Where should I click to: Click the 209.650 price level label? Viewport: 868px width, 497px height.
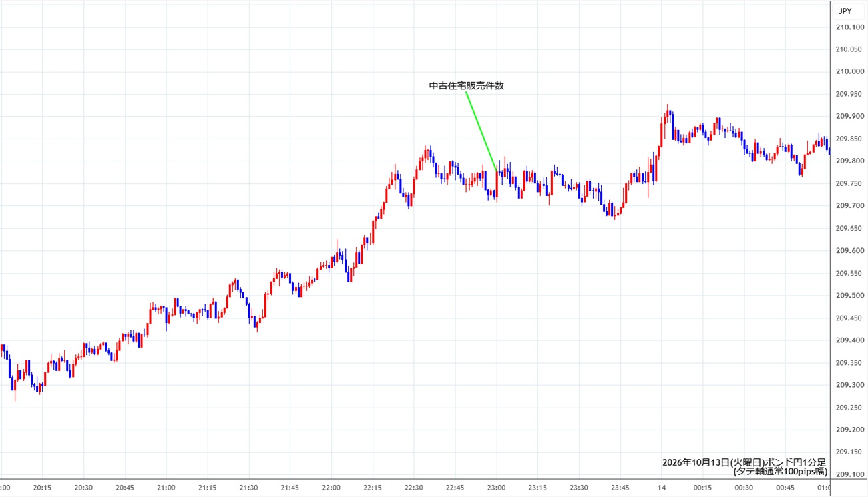(x=849, y=229)
